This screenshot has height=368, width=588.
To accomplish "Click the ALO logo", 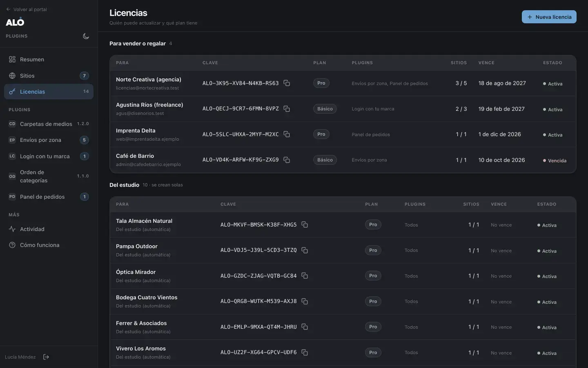I will (x=15, y=22).
